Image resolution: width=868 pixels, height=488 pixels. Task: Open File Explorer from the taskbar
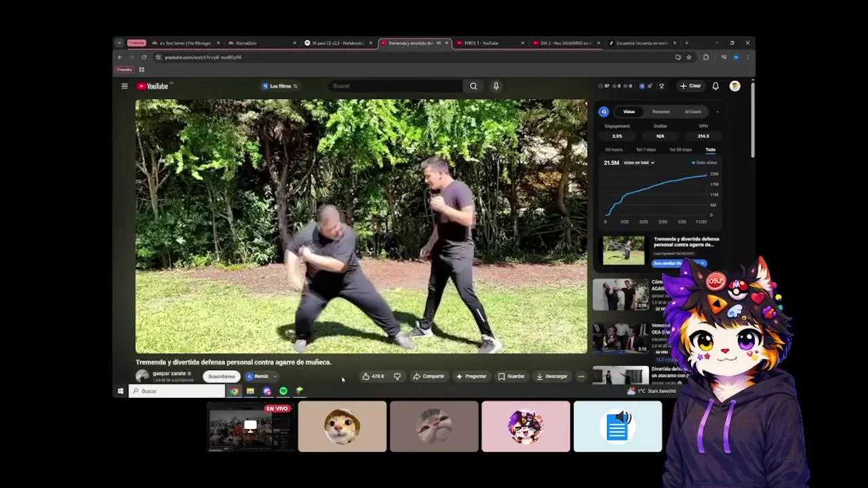coord(250,391)
